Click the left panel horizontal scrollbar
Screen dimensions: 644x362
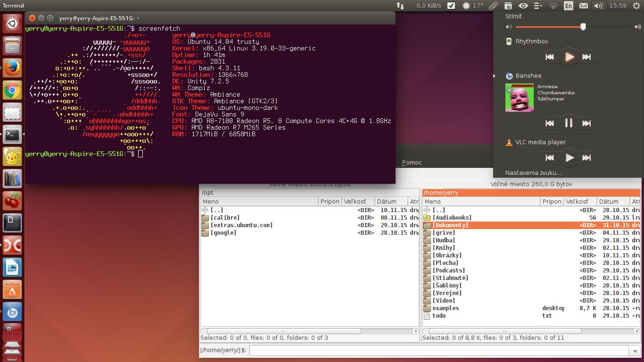pos(309,331)
